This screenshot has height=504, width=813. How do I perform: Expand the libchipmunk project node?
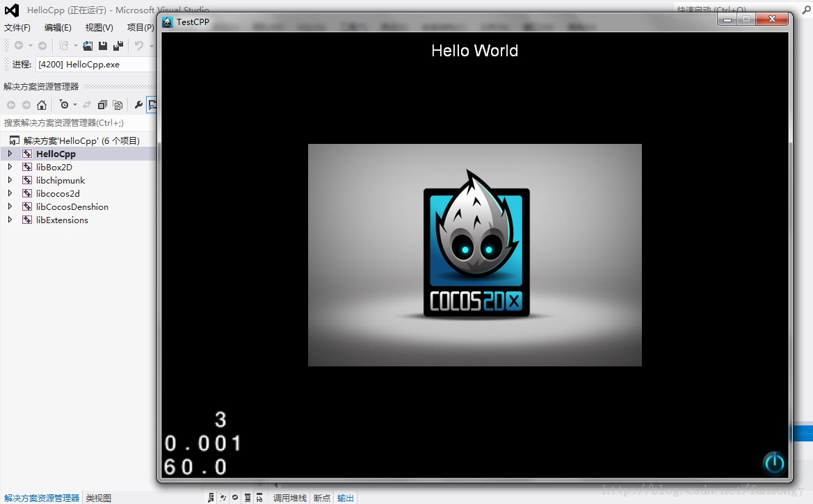coord(10,180)
